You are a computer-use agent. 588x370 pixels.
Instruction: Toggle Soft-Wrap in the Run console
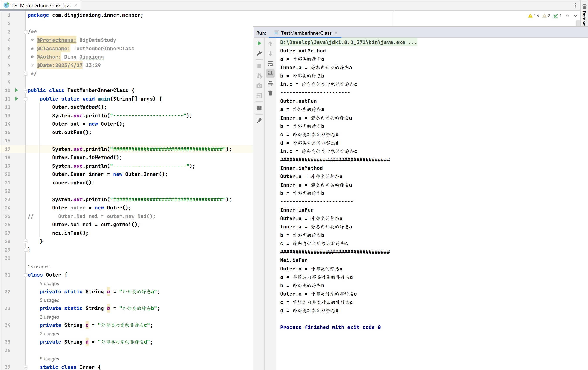270,64
